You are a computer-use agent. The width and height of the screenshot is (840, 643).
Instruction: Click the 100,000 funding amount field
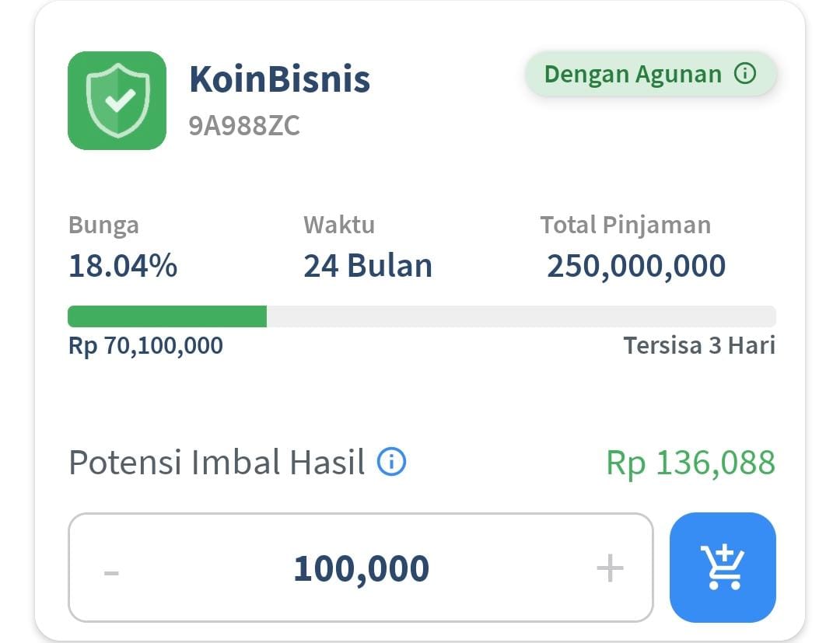click(x=361, y=568)
